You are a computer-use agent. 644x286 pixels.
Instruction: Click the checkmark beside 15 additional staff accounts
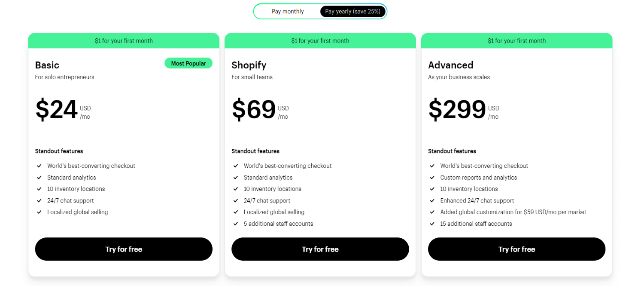click(432, 223)
